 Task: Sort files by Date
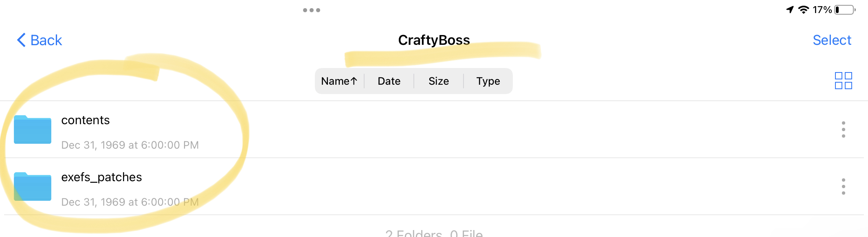click(x=389, y=81)
